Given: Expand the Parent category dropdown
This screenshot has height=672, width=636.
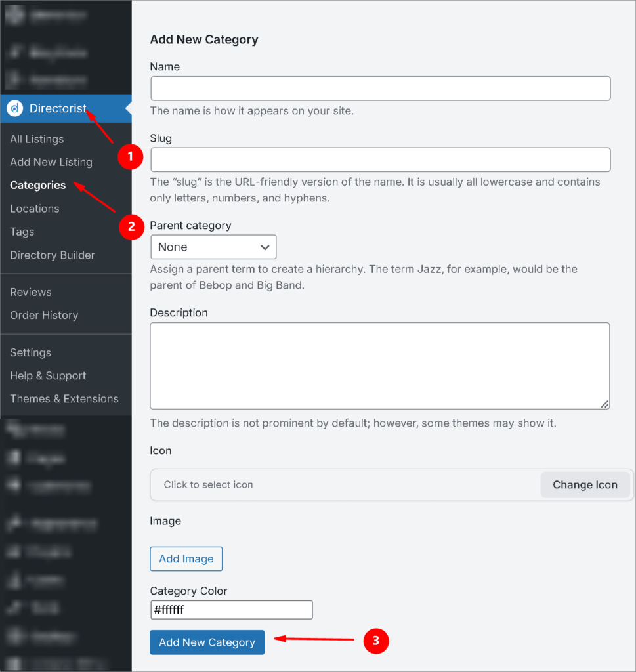Looking at the screenshot, I should pyautogui.click(x=213, y=247).
